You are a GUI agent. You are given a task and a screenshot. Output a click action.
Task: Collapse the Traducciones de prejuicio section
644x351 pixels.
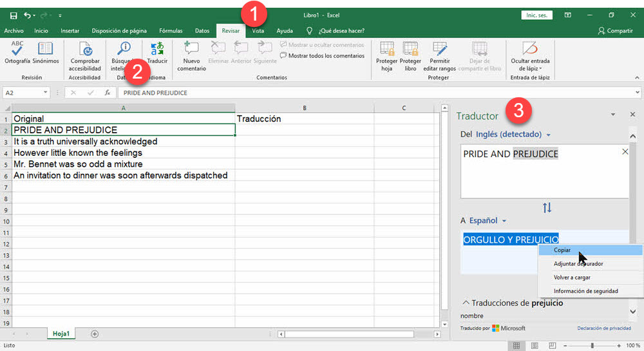[x=465, y=303]
